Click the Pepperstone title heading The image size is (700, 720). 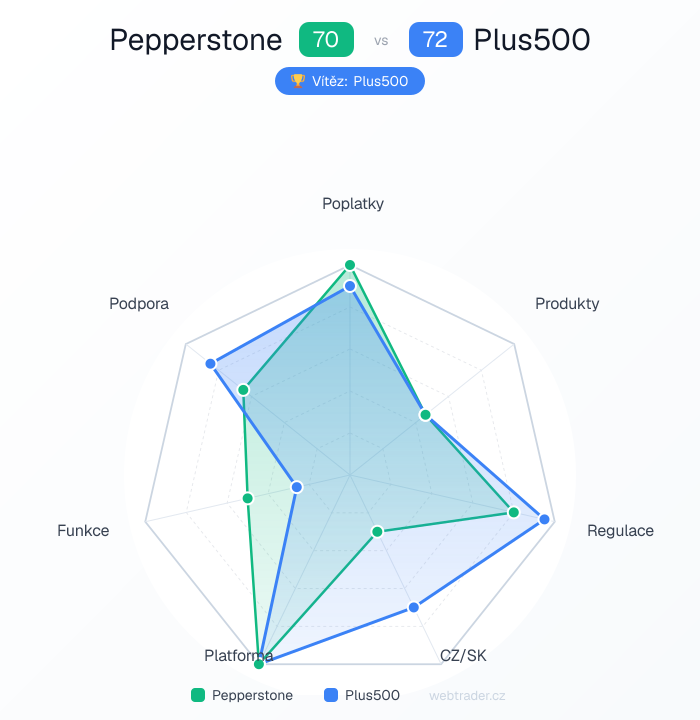pos(196,40)
